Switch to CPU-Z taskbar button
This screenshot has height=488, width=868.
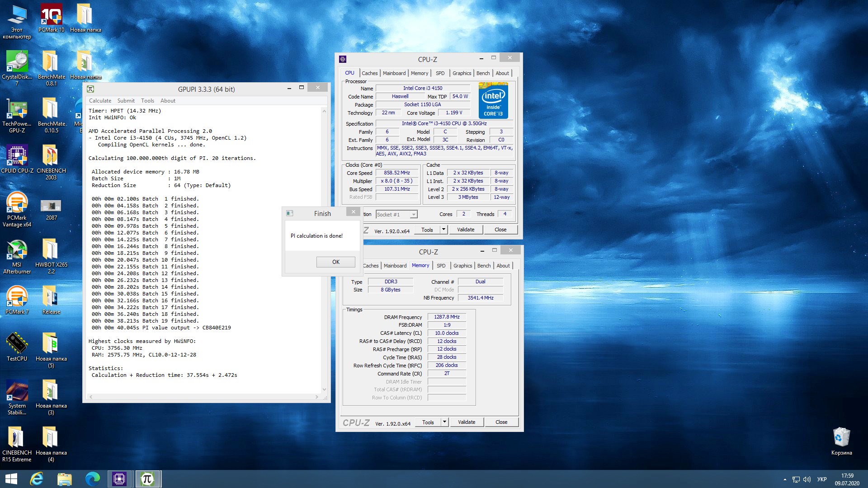pyautogui.click(x=119, y=479)
